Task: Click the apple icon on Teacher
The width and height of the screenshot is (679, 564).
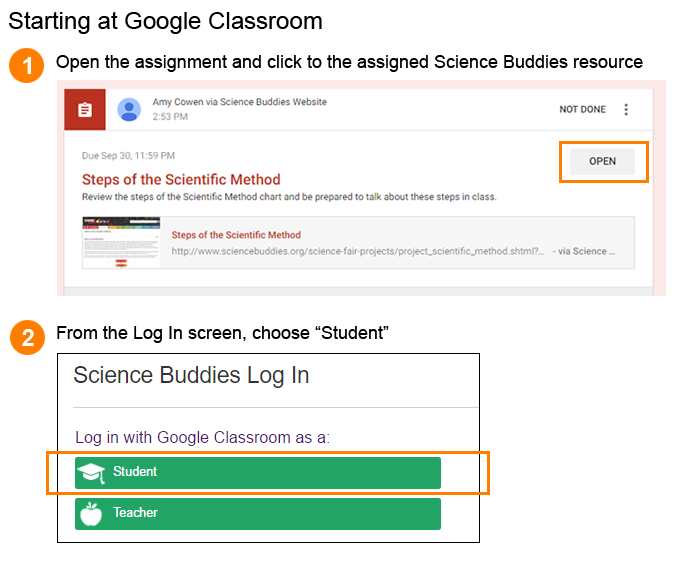Action: pos(91,514)
